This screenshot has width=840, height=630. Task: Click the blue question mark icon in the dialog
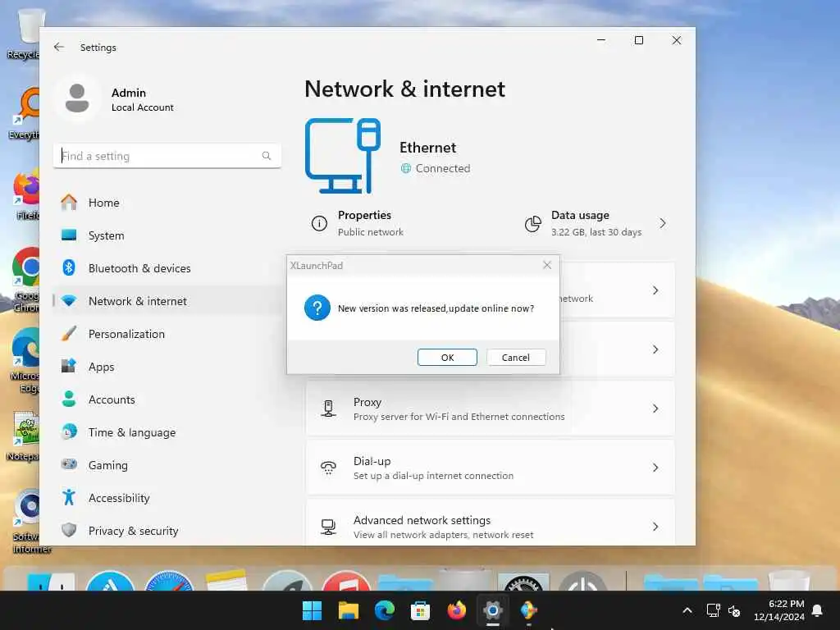tap(317, 308)
